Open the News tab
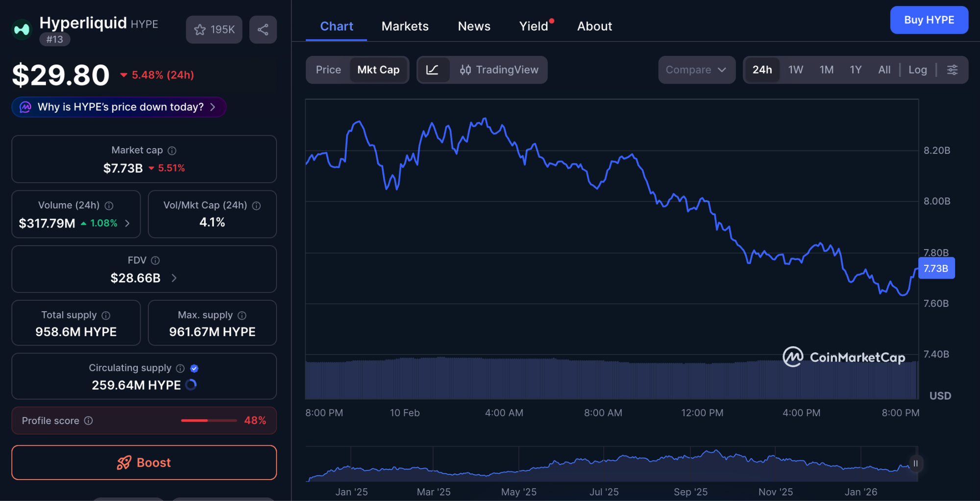The width and height of the screenshot is (980, 501). click(x=474, y=26)
